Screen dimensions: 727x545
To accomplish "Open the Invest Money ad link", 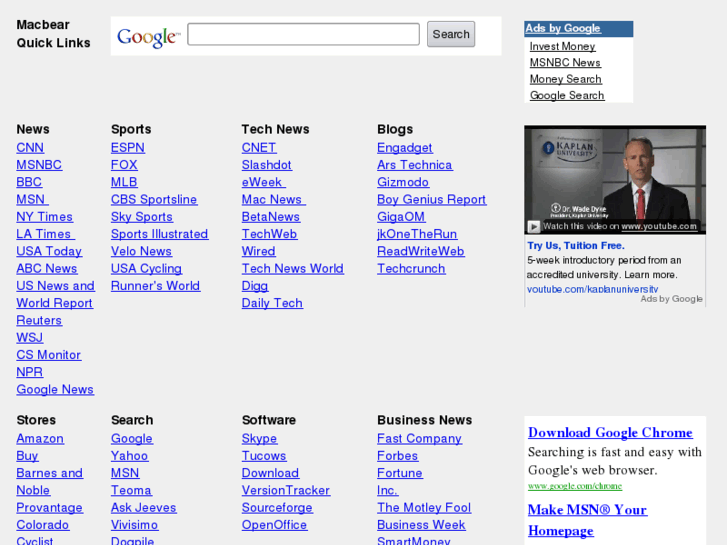I will (x=562, y=47).
